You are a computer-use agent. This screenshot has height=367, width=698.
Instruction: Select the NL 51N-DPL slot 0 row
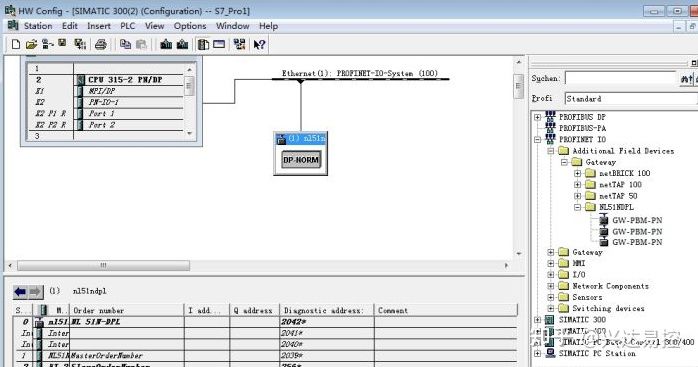[x=265, y=322]
